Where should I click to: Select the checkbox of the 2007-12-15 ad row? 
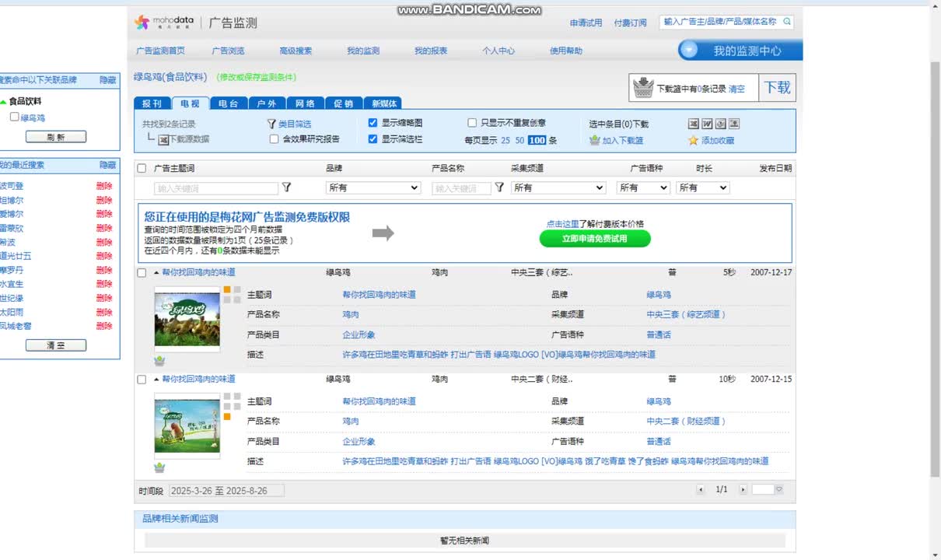pyautogui.click(x=142, y=380)
